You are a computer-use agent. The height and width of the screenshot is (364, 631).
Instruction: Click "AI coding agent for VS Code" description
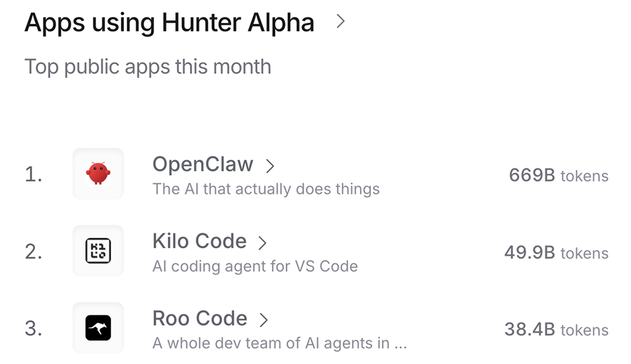click(x=255, y=267)
